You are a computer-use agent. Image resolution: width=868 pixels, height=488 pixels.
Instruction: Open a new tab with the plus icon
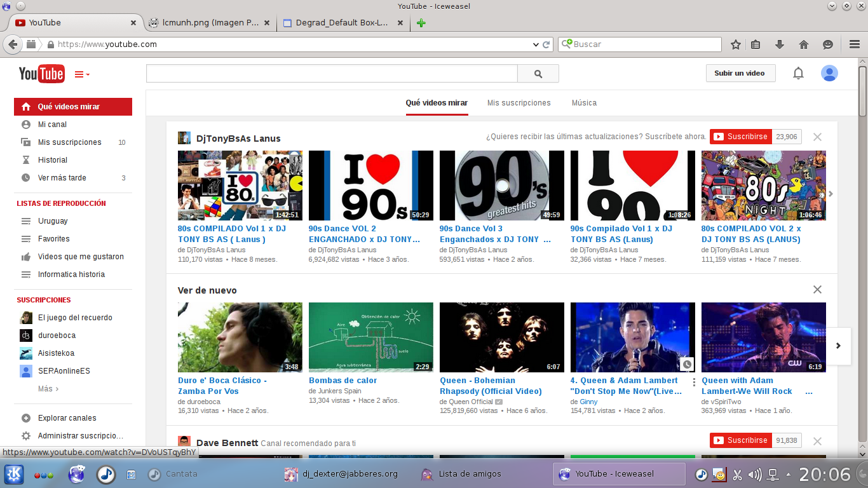coord(421,23)
